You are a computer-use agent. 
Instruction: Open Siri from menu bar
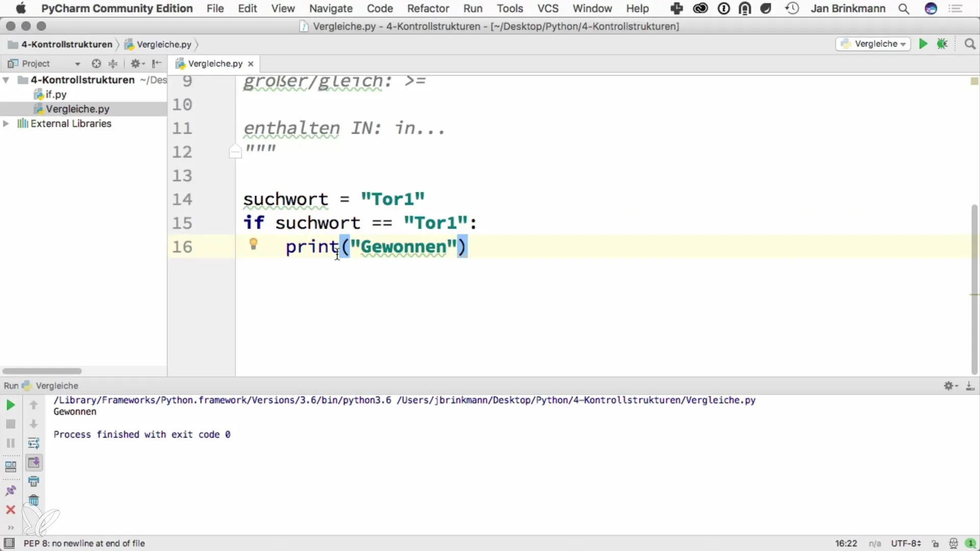click(x=931, y=9)
